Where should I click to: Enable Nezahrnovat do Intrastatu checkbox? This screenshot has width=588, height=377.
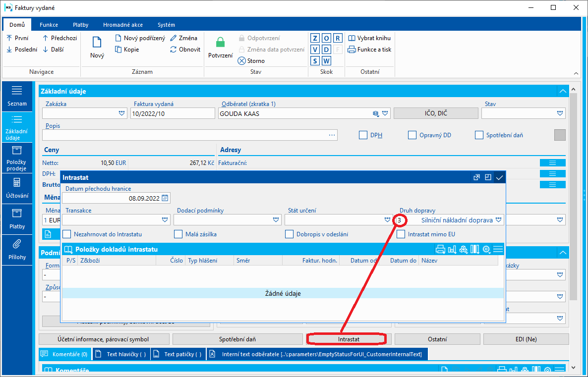coord(67,234)
